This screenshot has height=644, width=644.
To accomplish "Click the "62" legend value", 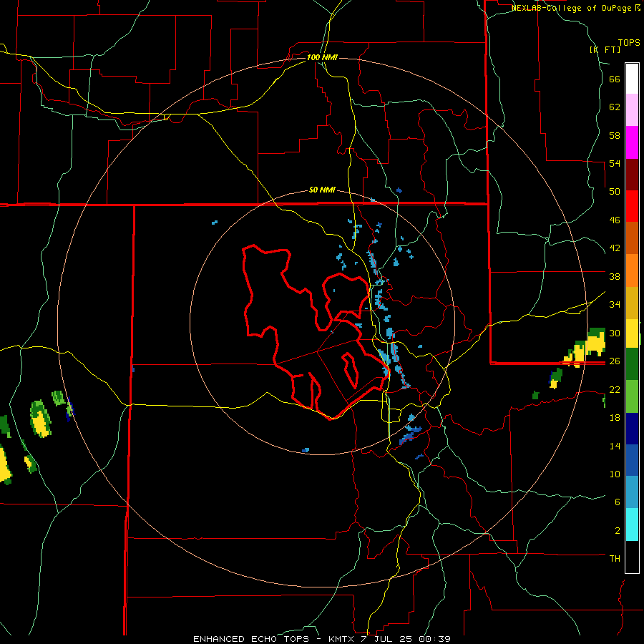I will point(615,107).
